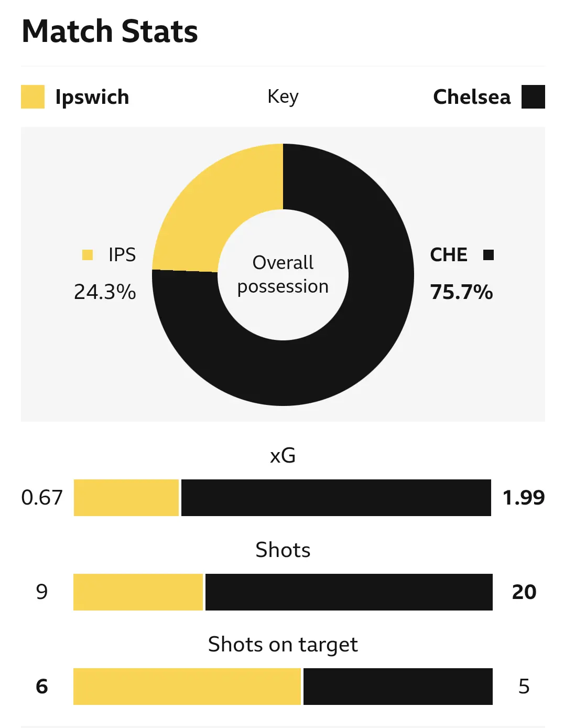Click the Chelsea xG value 1.99
This screenshot has height=728, width=564.
click(x=524, y=498)
